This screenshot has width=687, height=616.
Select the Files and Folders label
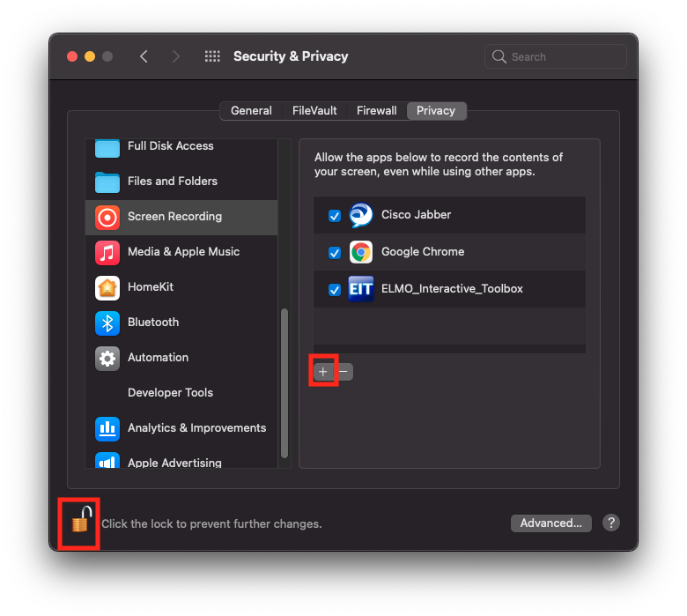[173, 181]
